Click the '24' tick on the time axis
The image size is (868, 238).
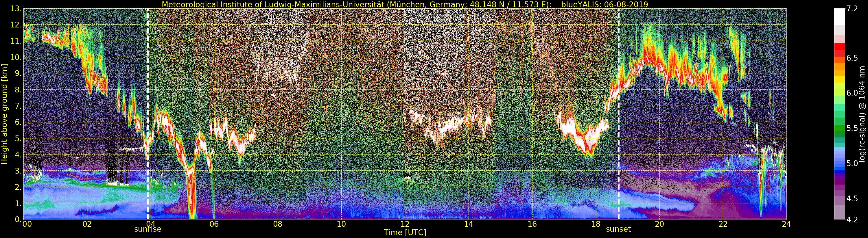point(786,224)
